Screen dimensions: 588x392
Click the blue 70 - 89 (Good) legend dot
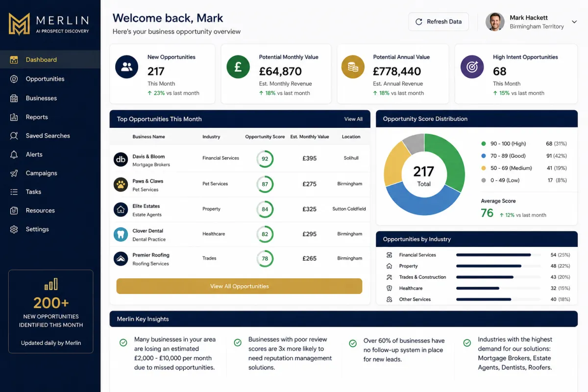(484, 156)
